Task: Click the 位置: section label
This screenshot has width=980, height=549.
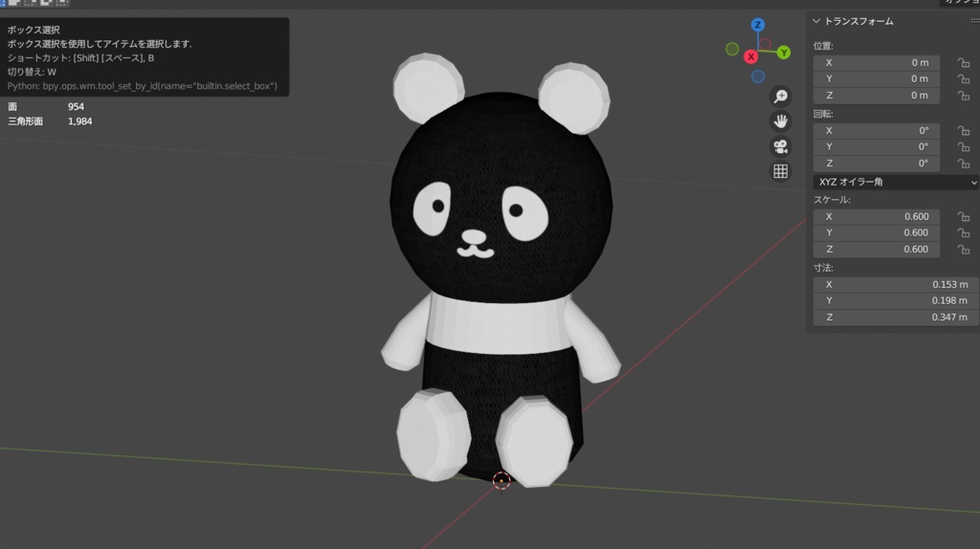Action: 823,46
